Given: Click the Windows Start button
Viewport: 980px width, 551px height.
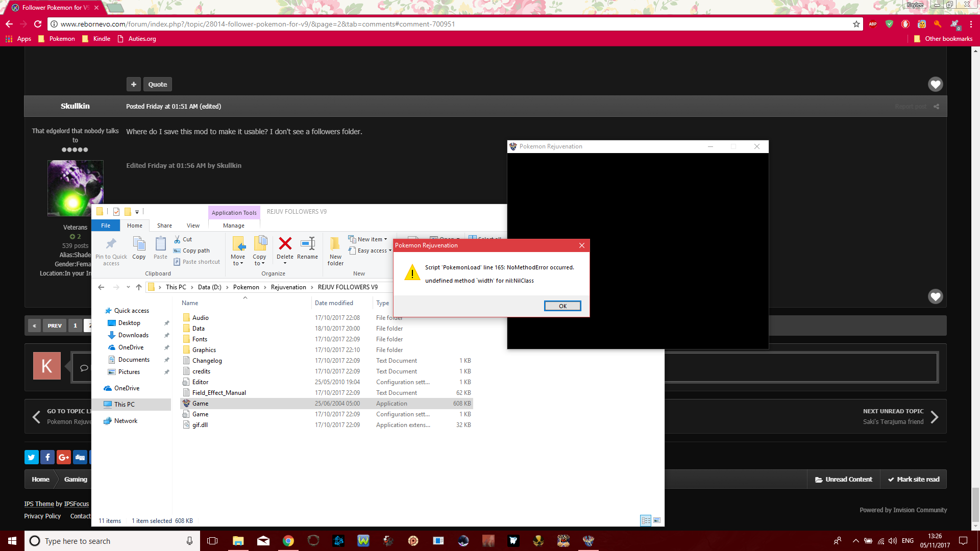Looking at the screenshot, I should (x=12, y=541).
